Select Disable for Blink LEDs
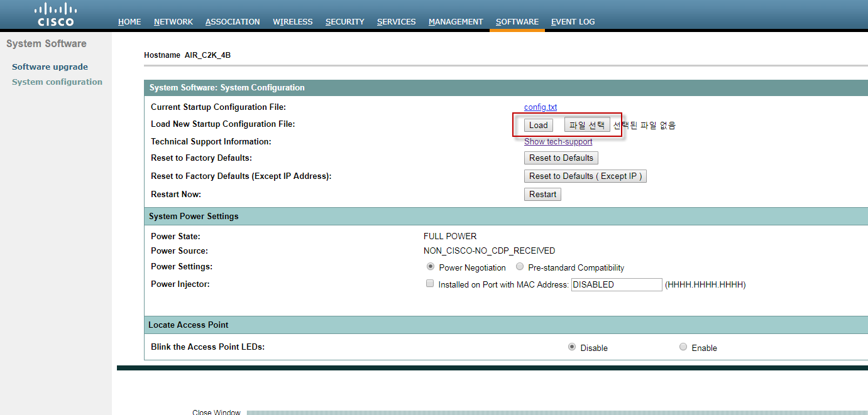The width and height of the screenshot is (868, 415). pos(572,347)
